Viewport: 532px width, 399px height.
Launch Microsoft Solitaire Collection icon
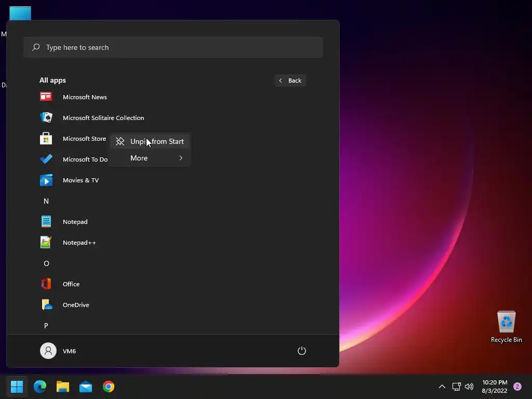coord(46,118)
